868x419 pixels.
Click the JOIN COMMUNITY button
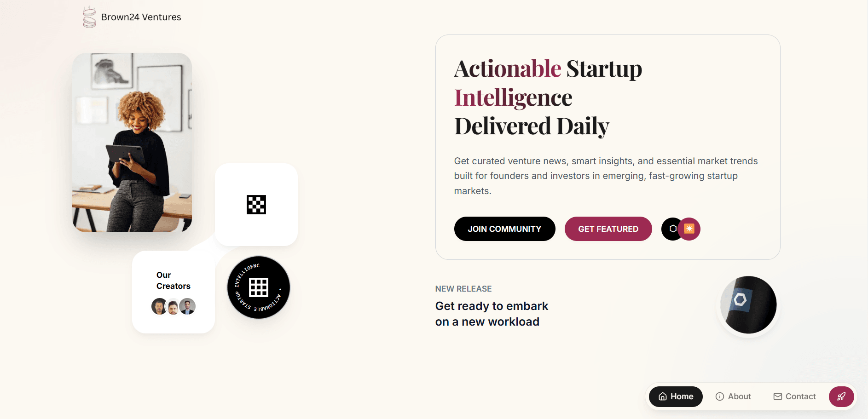[504, 229]
